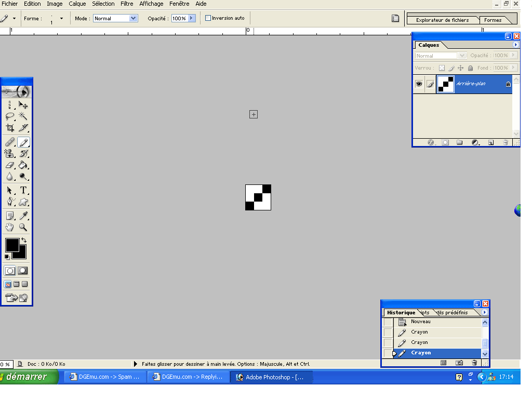Select the Hand tool
The image size is (532, 399).
[10, 228]
